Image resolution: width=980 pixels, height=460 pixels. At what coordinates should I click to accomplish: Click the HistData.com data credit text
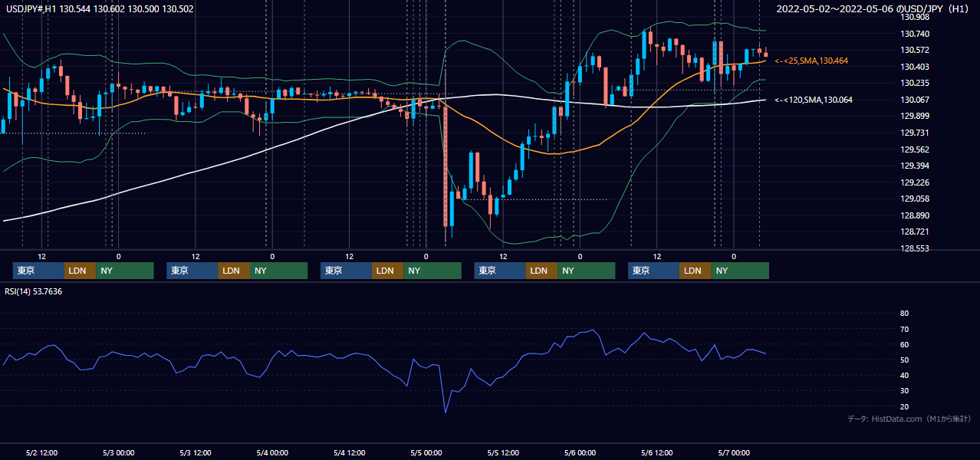(909, 419)
